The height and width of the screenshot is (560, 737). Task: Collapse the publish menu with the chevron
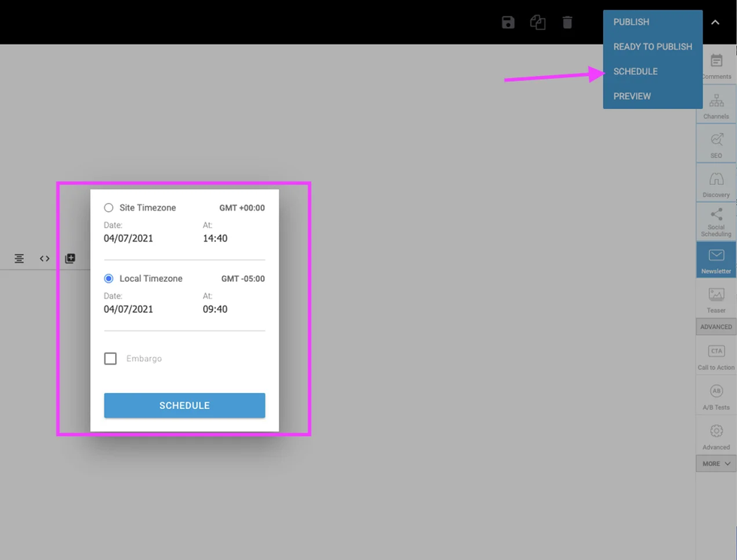715,23
